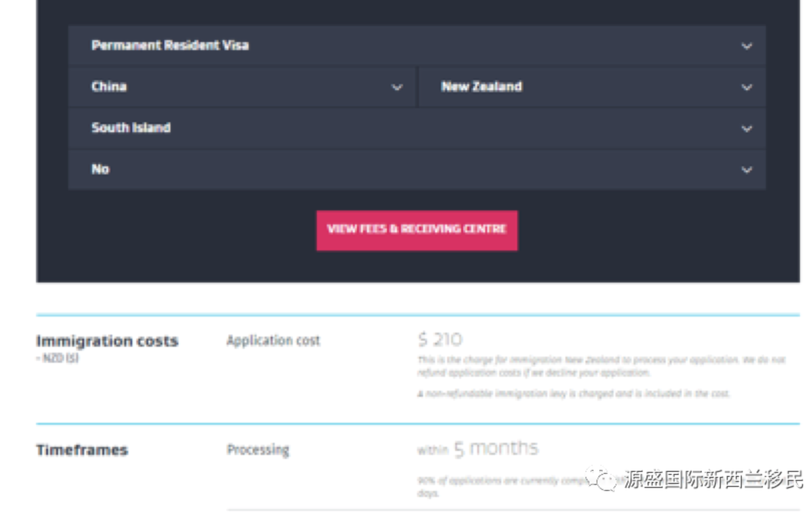Click the chevron on the No row
This screenshot has width=812, height=517.
tap(746, 170)
